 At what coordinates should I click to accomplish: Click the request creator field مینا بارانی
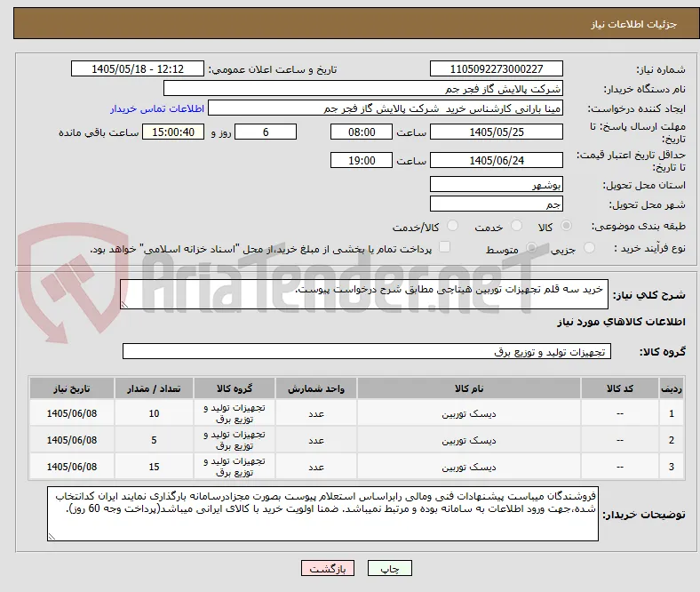(386, 108)
